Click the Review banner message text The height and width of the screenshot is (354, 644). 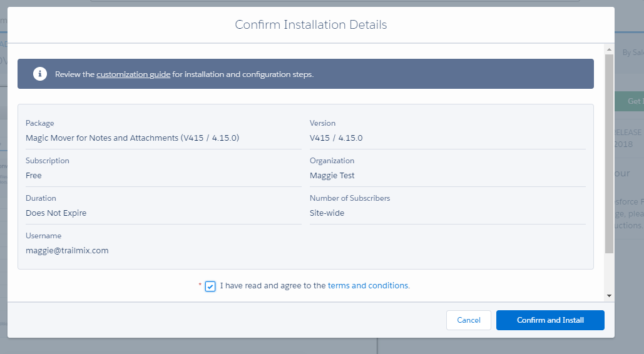[x=184, y=74]
